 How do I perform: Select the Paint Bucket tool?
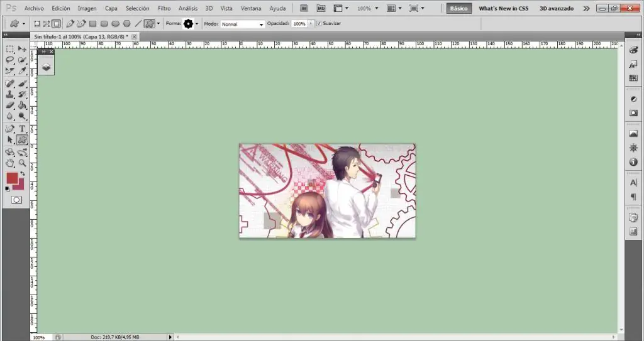coord(22,106)
